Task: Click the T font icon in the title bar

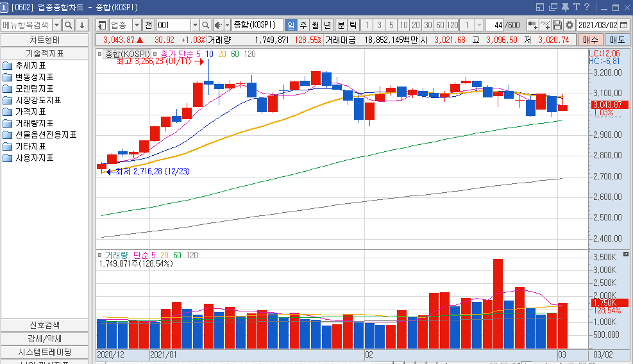Action: pyautogui.click(x=576, y=7)
